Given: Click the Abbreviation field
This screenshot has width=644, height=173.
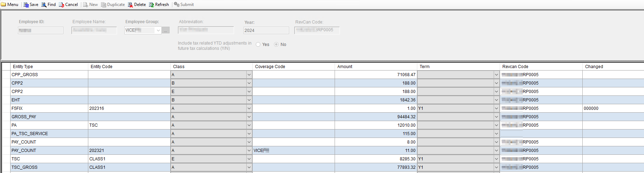Looking at the screenshot, I should [206, 30].
